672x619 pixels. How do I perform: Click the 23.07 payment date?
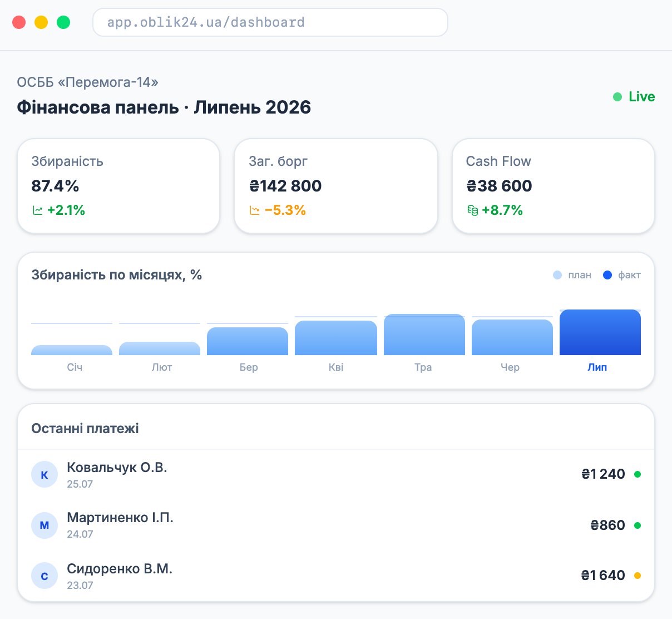click(80, 586)
